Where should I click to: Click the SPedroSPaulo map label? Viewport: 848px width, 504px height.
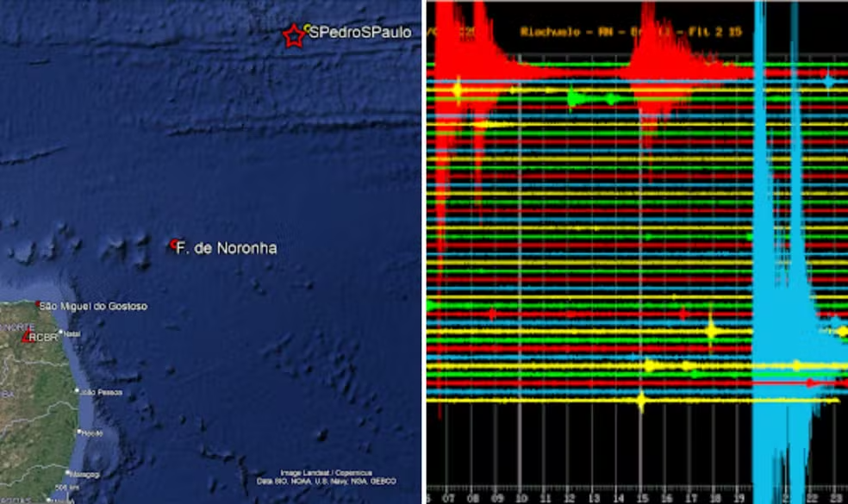tap(360, 33)
